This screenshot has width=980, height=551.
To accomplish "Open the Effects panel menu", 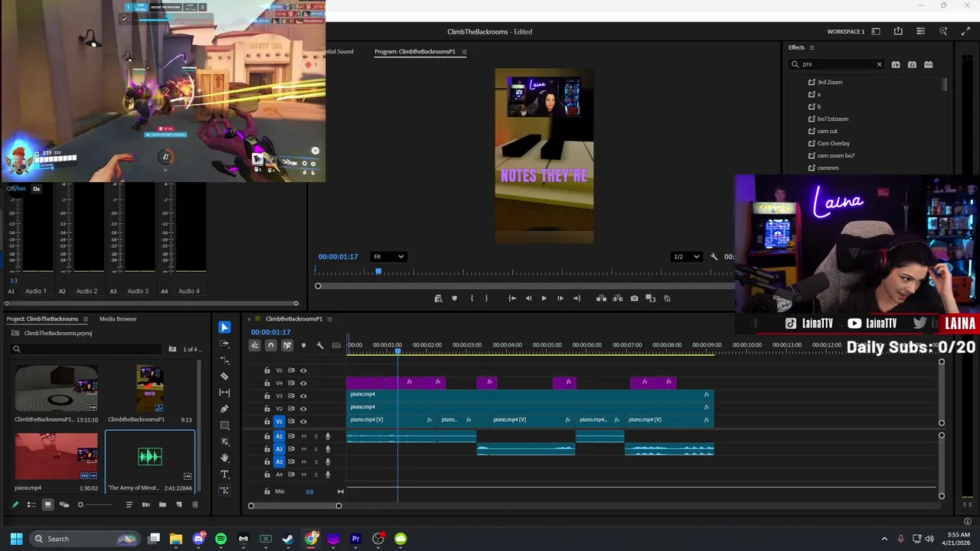I will click(x=812, y=47).
